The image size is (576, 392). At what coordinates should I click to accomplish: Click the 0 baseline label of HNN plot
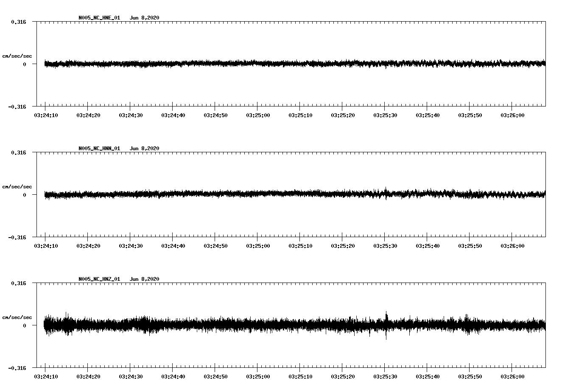tap(25, 195)
